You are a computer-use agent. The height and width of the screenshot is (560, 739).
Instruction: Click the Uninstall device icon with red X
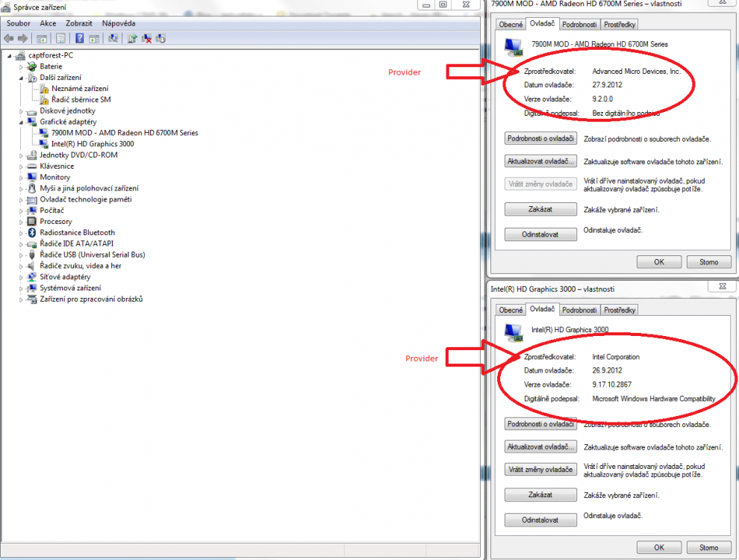coord(146,39)
